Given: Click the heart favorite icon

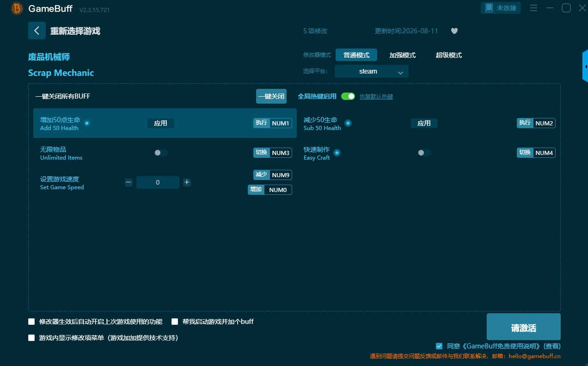Looking at the screenshot, I should pyautogui.click(x=454, y=31).
